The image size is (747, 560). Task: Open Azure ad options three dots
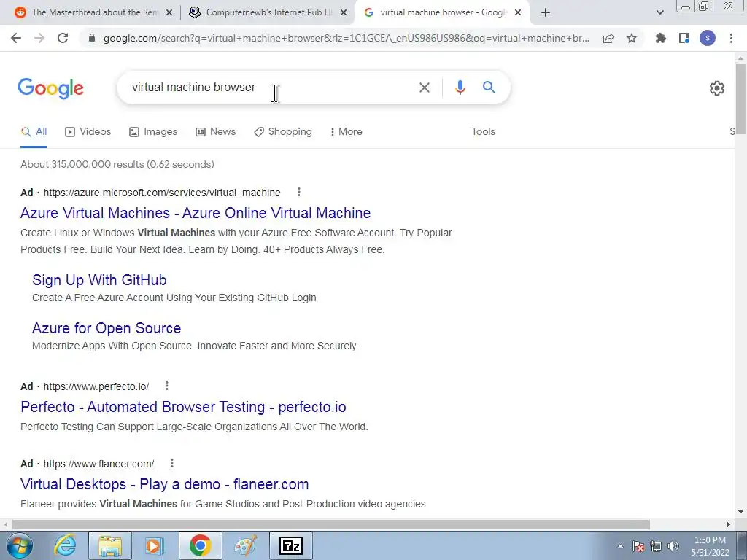point(298,192)
